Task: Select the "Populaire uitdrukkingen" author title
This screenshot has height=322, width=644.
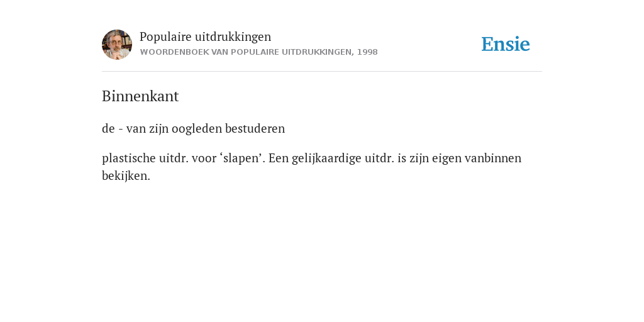Action: (206, 36)
